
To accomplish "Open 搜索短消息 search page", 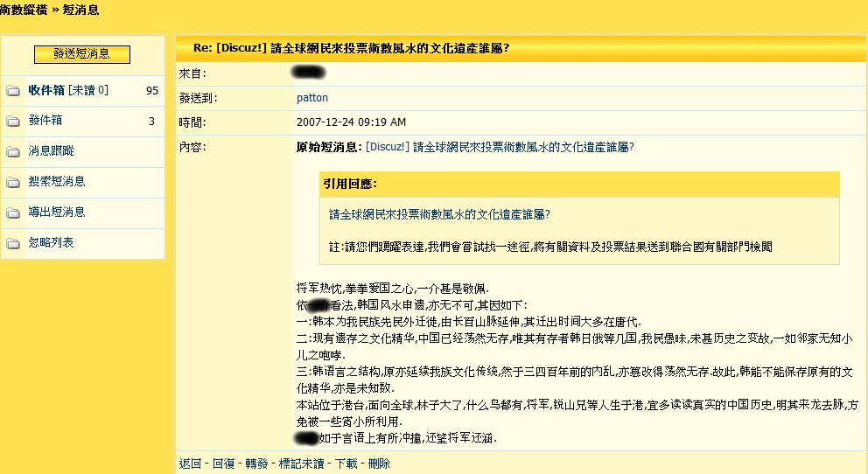I will 57,182.
